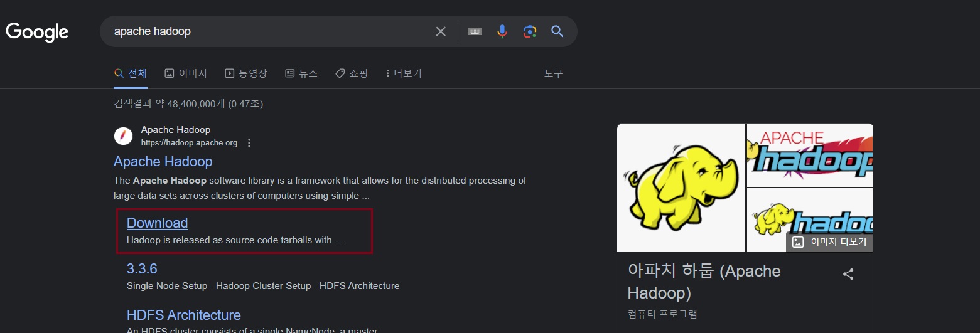The height and width of the screenshot is (333, 980).
Task: Open the Download sitelink
Action: click(158, 223)
